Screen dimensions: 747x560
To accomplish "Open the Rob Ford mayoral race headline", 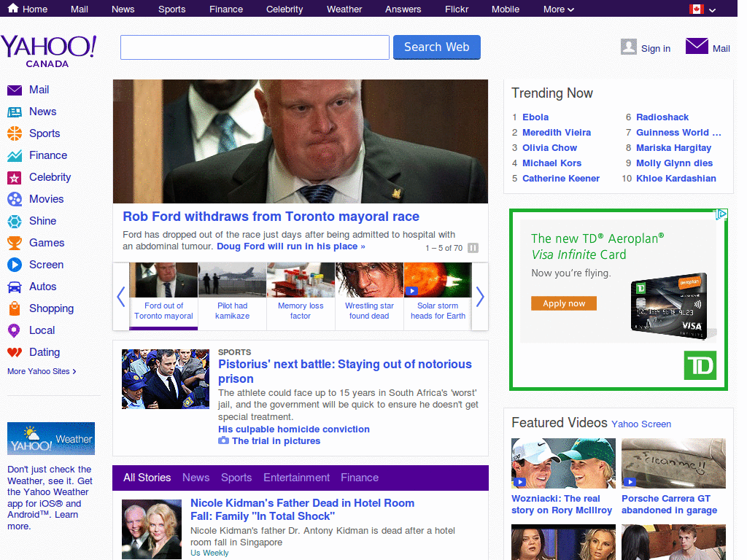I will tap(271, 217).
